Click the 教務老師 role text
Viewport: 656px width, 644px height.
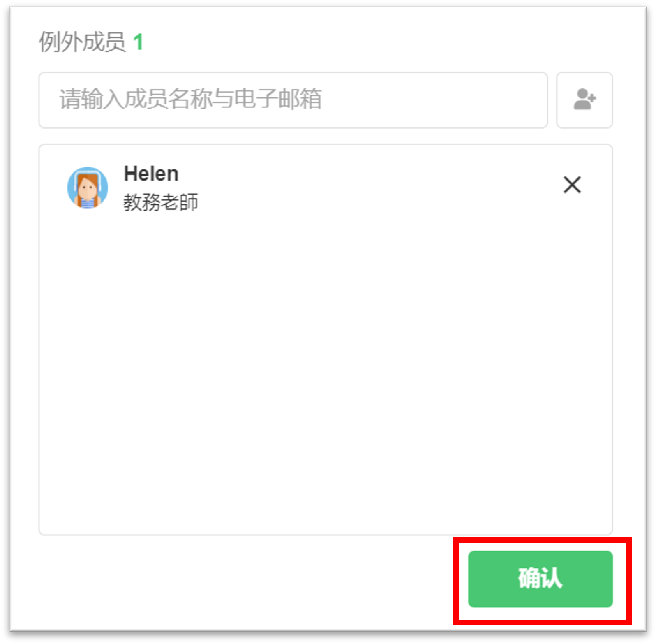pyautogui.click(x=161, y=202)
